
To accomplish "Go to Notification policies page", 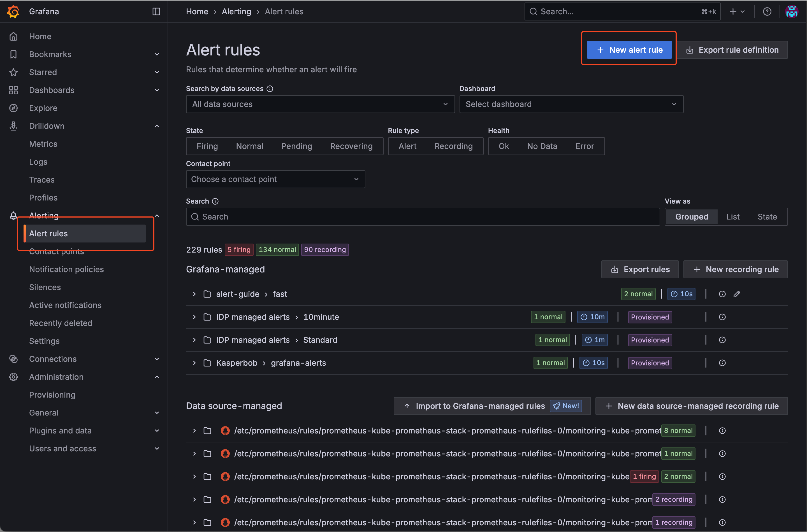I will click(x=66, y=269).
